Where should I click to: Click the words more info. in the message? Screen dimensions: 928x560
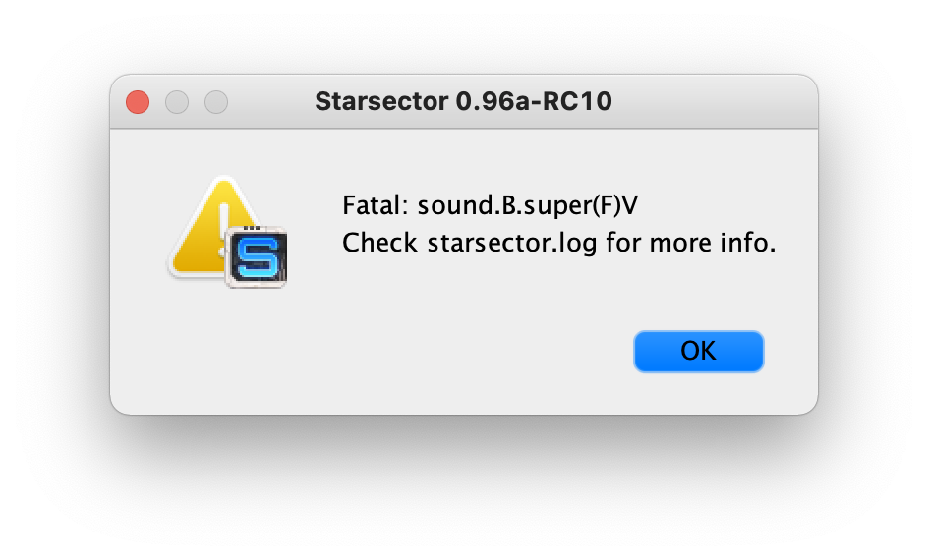[x=713, y=243]
